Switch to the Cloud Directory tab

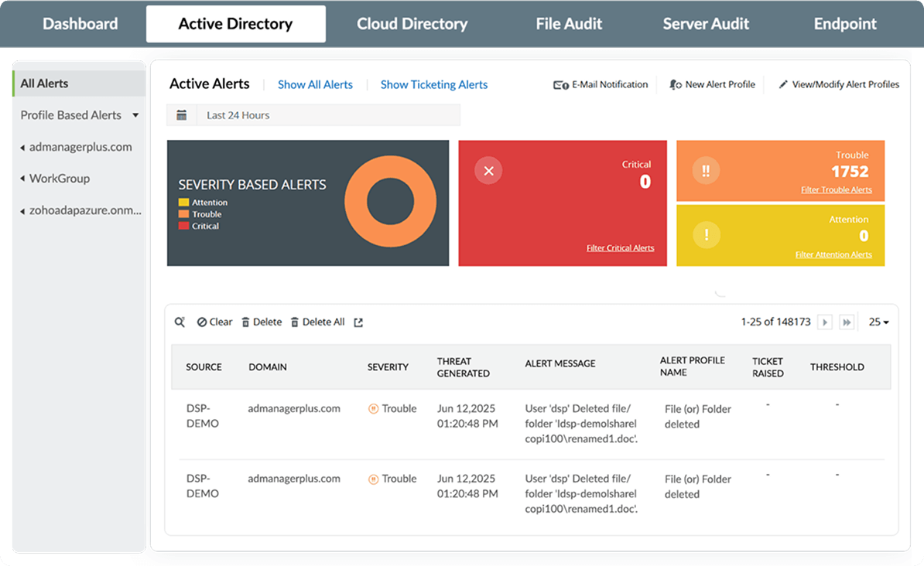pos(412,24)
